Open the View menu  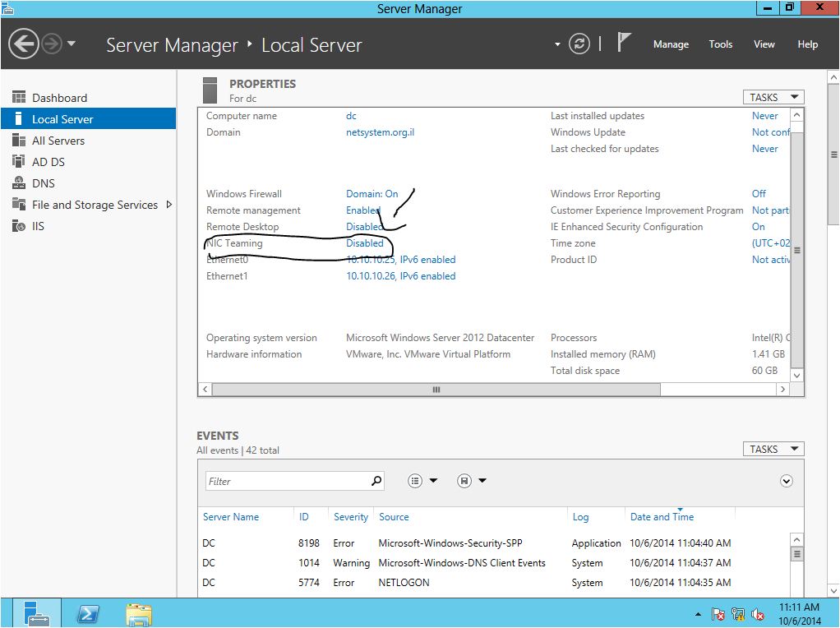(x=764, y=44)
